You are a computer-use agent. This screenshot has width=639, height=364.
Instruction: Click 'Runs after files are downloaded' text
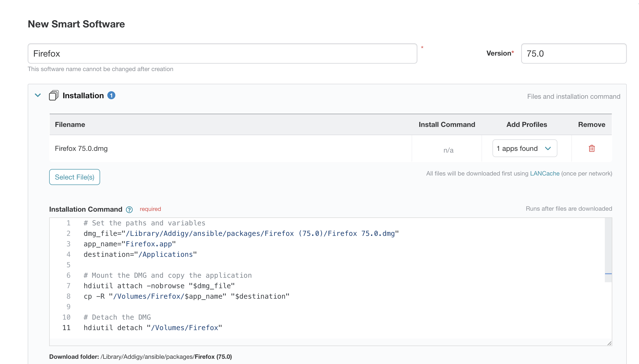(x=569, y=209)
